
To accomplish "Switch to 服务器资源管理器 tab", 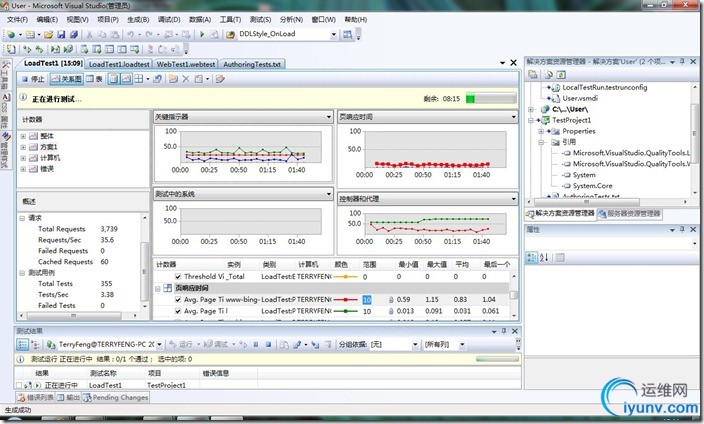I will (629, 214).
